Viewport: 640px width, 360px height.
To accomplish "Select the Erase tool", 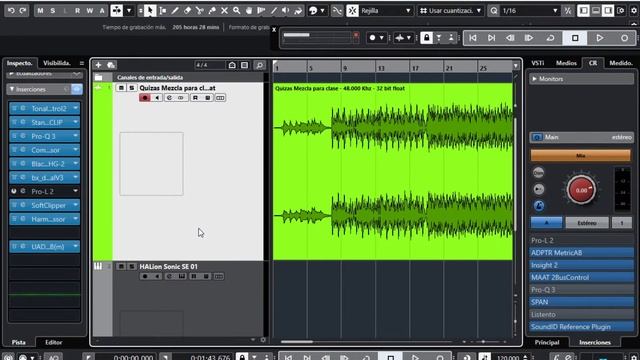I will pyautogui.click(x=187, y=11).
